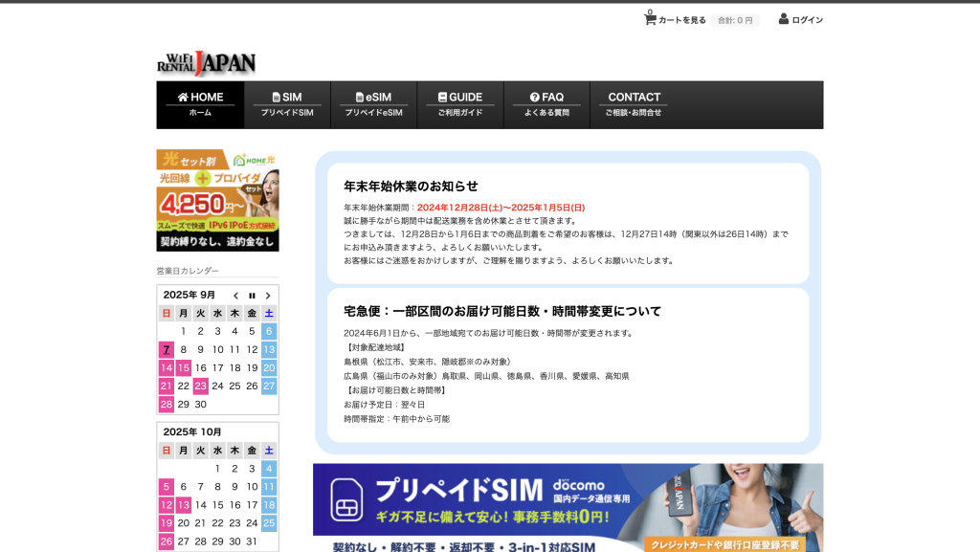Open the docomo prepaid SIM banner
This screenshot has height=552, width=980.
pos(568,507)
